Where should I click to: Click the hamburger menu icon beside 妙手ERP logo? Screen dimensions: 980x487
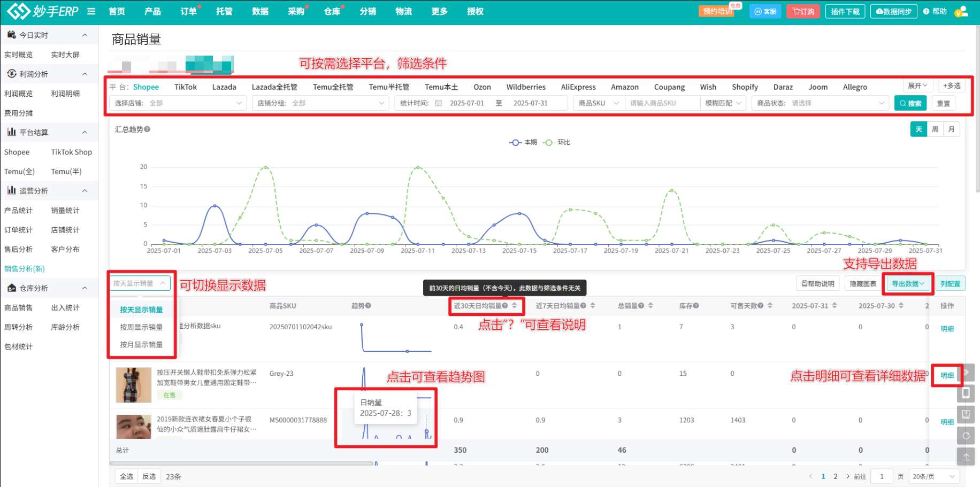click(x=91, y=11)
